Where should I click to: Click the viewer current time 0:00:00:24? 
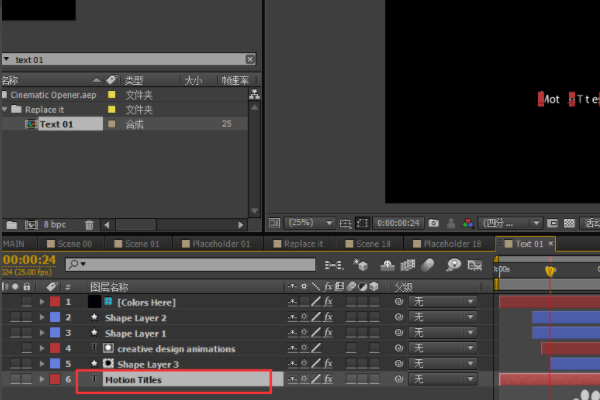tap(398, 223)
